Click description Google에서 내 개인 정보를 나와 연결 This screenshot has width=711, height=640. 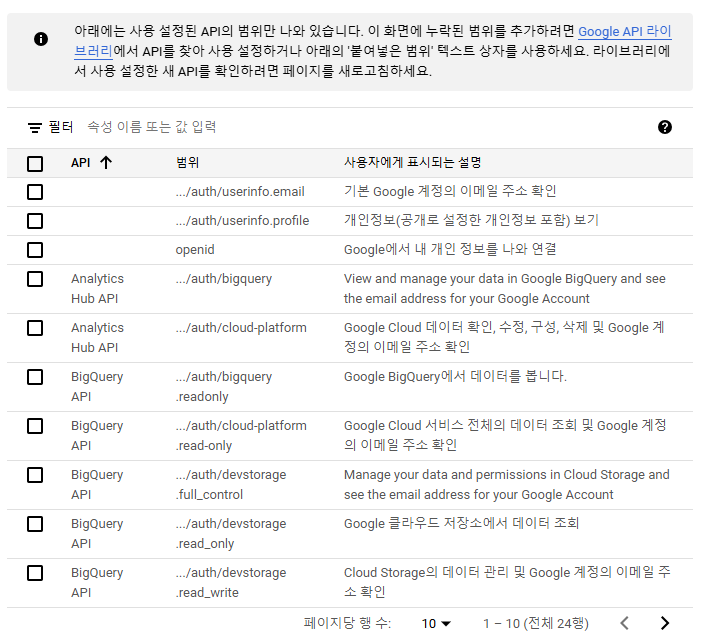coord(450,249)
